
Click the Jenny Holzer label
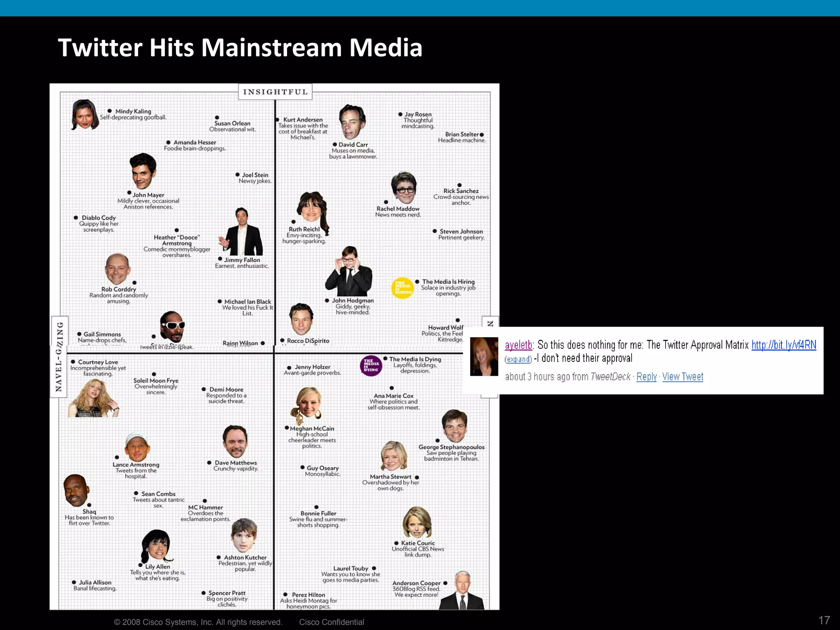[x=312, y=367]
